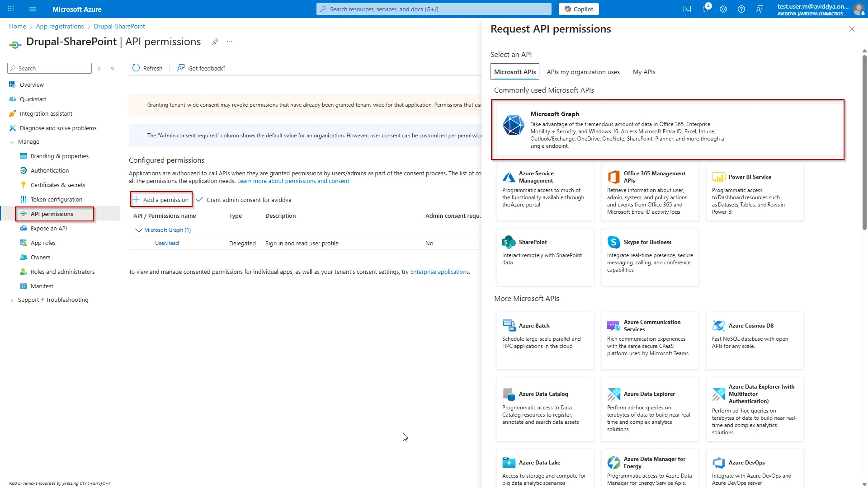868x488 pixels.
Task: Open Branding & properties
Action: tap(59, 156)
